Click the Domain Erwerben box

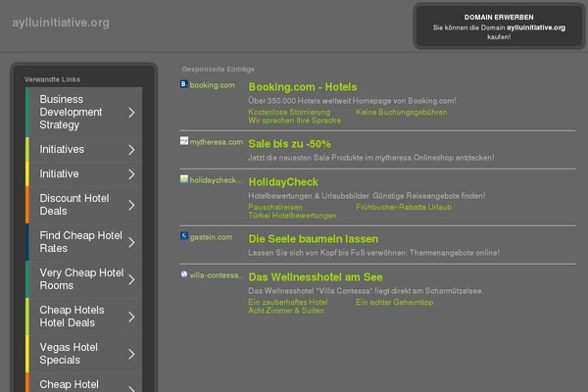pyautogui.click(x=499, y=26)
